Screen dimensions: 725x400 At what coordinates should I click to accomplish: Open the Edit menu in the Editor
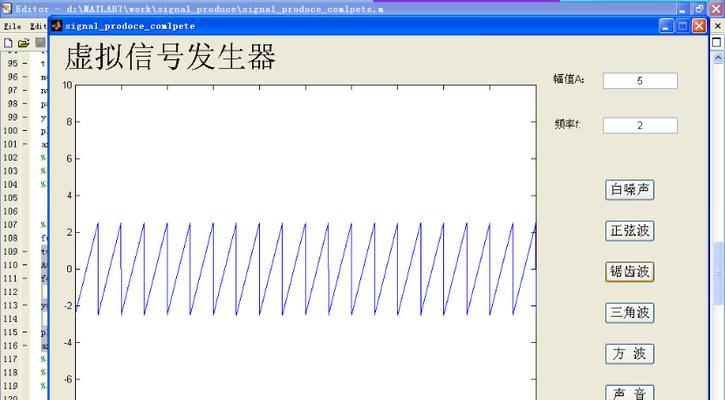click(x=38, y=26)
